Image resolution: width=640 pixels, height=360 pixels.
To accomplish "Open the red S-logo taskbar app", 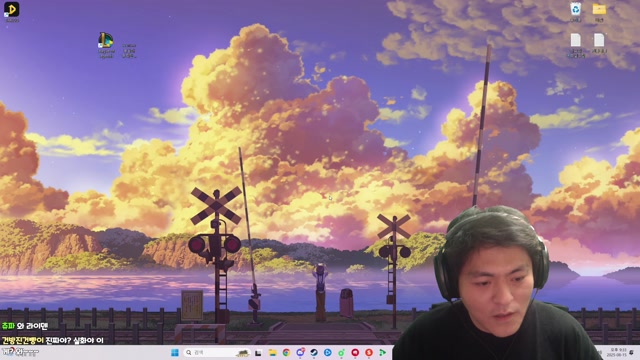I will point(369,353).
